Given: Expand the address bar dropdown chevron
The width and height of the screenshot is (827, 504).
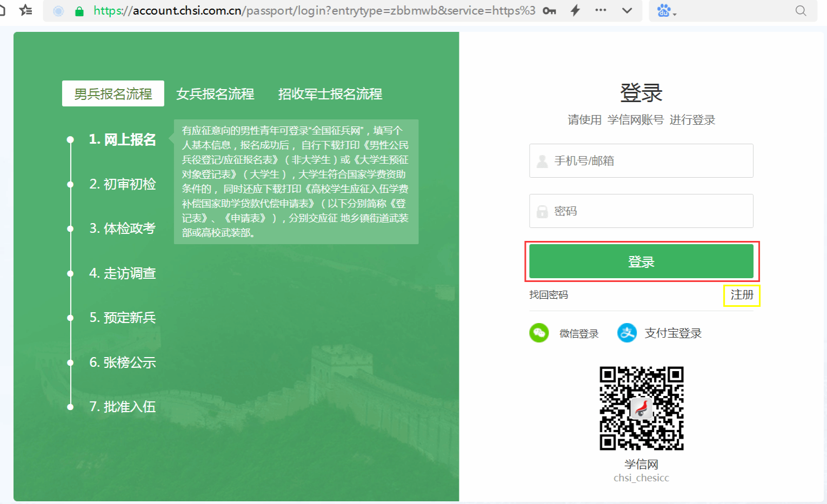Looking at the screenshot, I should pyautogui.click(x=627, y=10).
